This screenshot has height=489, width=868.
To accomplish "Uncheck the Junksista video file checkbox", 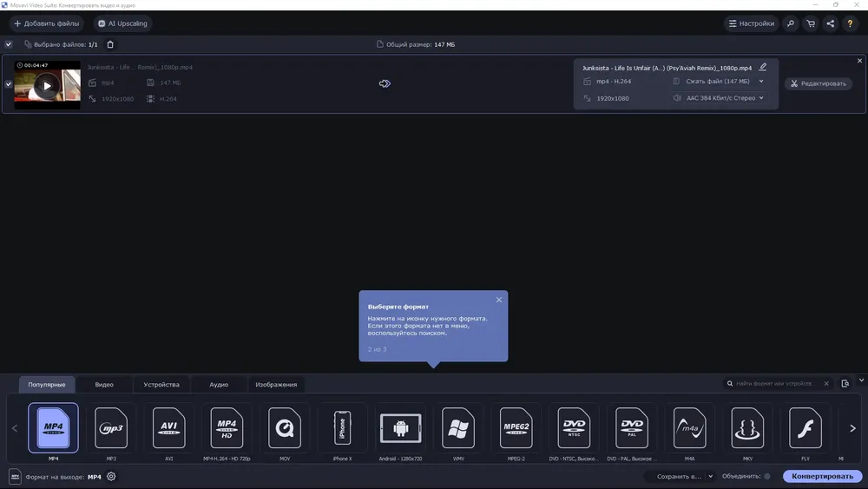I will point(9,84).
